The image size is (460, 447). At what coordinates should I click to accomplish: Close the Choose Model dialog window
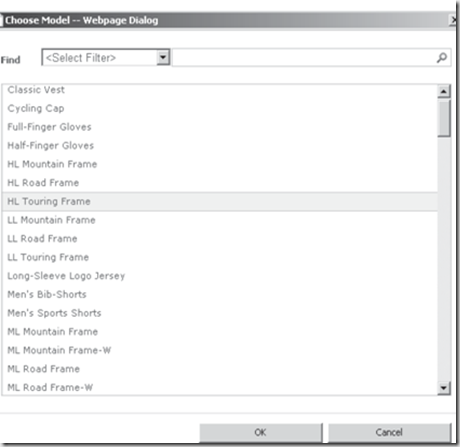453,20
